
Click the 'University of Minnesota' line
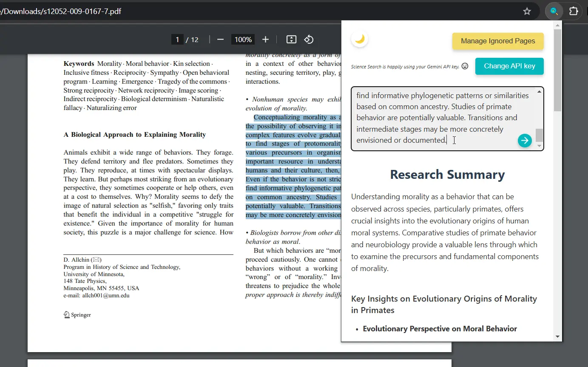(94, 274)
